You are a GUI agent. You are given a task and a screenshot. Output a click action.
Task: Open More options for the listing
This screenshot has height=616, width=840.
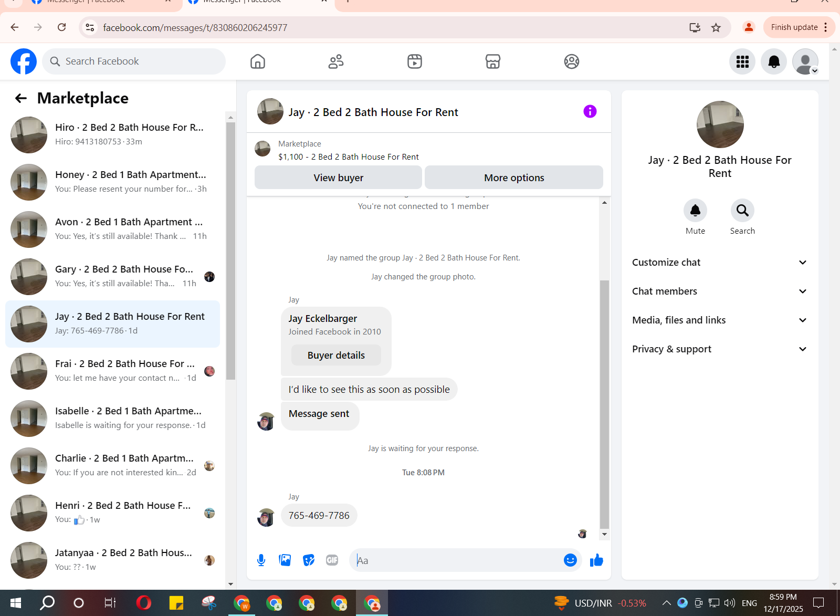(x=514, y=178)
